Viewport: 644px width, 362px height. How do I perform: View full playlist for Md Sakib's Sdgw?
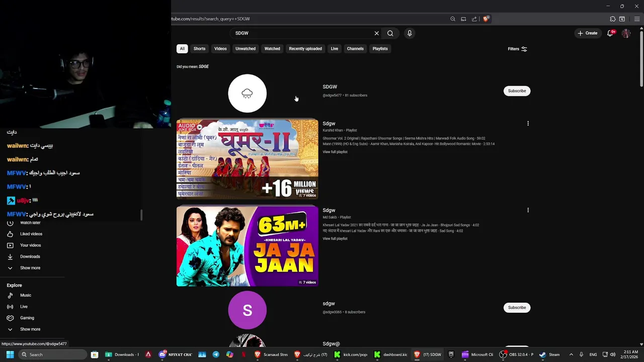point(335,239)
